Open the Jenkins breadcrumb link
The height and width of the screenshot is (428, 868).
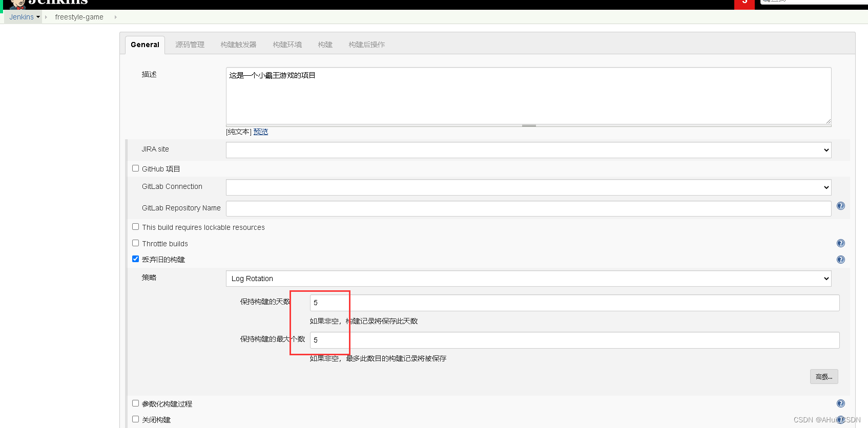point(22,17)
